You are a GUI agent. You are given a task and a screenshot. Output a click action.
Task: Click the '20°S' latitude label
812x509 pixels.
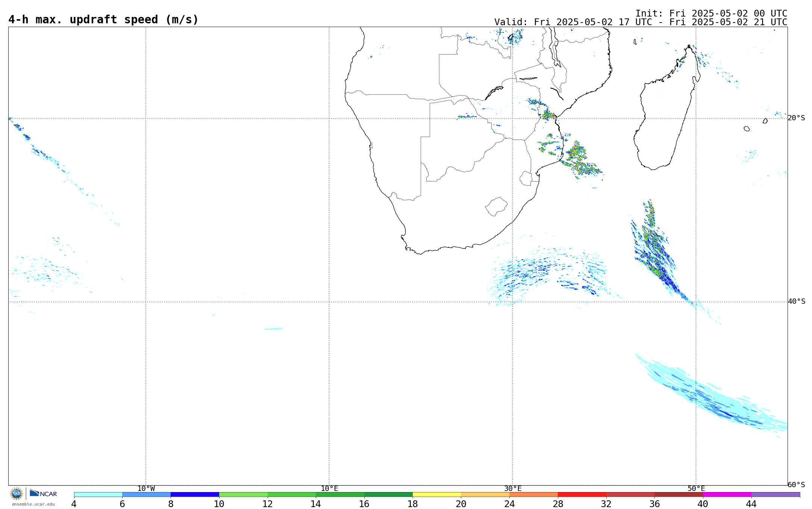coord(796,118)
